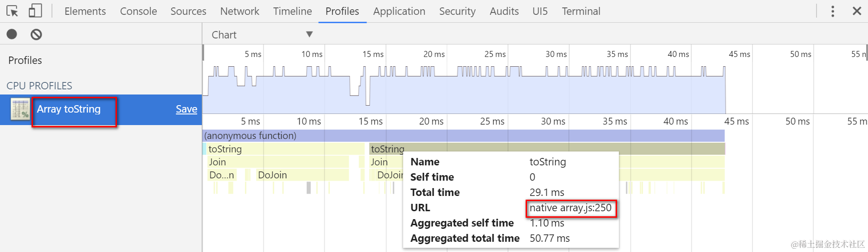Select the Array toString profile entry
The width and height of the screenshot is (868, 252).
101,110
